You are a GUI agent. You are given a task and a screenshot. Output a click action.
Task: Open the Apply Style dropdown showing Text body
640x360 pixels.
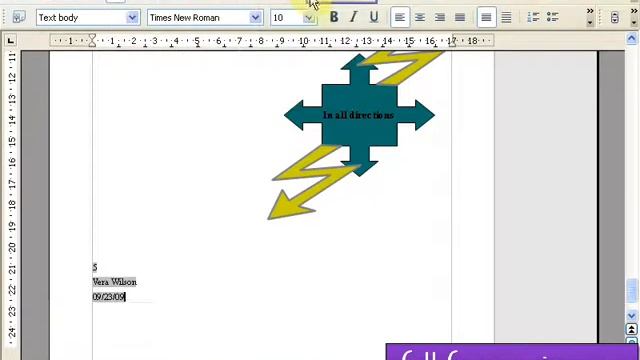coord(132,18)
